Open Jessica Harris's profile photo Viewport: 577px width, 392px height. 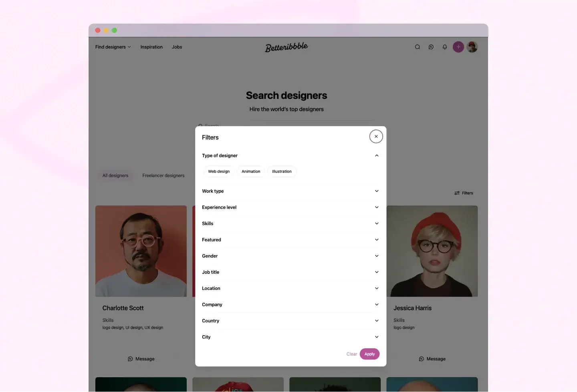tap(432, 251)
